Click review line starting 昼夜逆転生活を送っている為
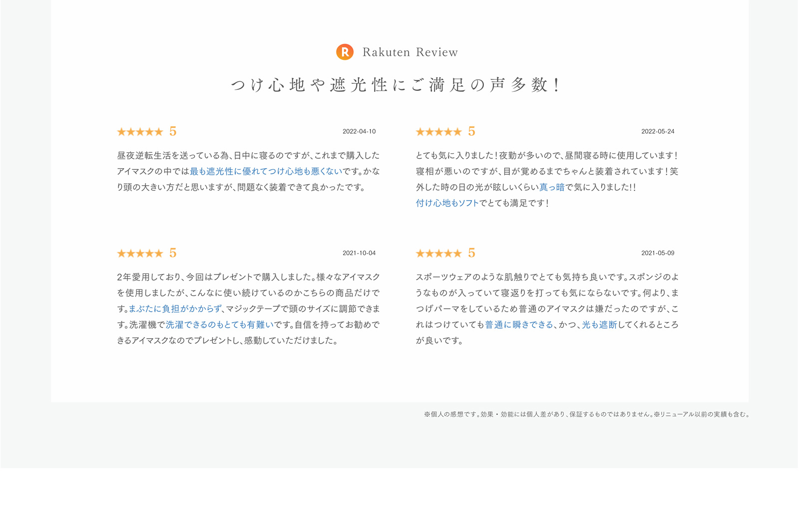This screenshot has width=799, height=532. click(248, 156)
